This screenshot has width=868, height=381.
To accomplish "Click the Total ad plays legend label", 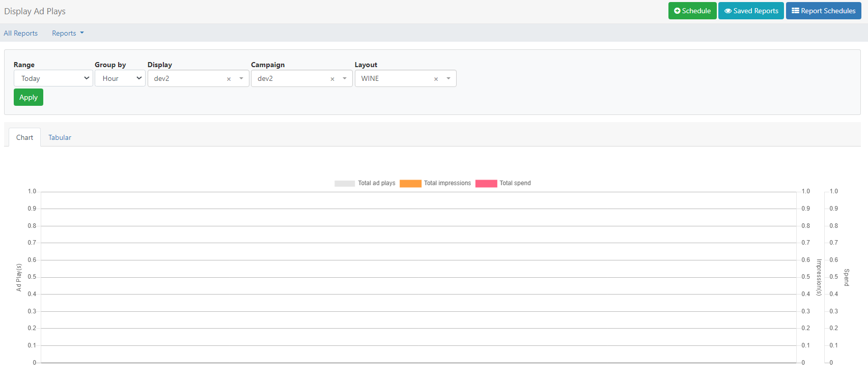I will pos(377,183).
